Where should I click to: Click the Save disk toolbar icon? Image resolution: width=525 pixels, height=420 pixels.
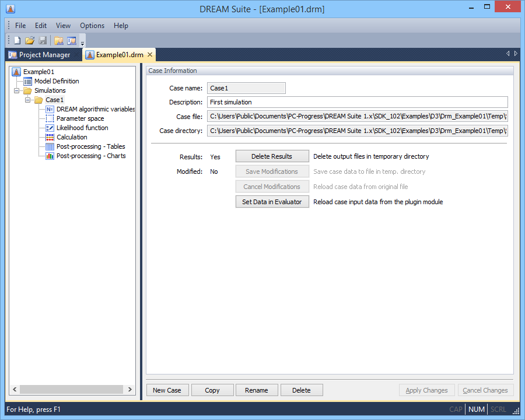43,40
